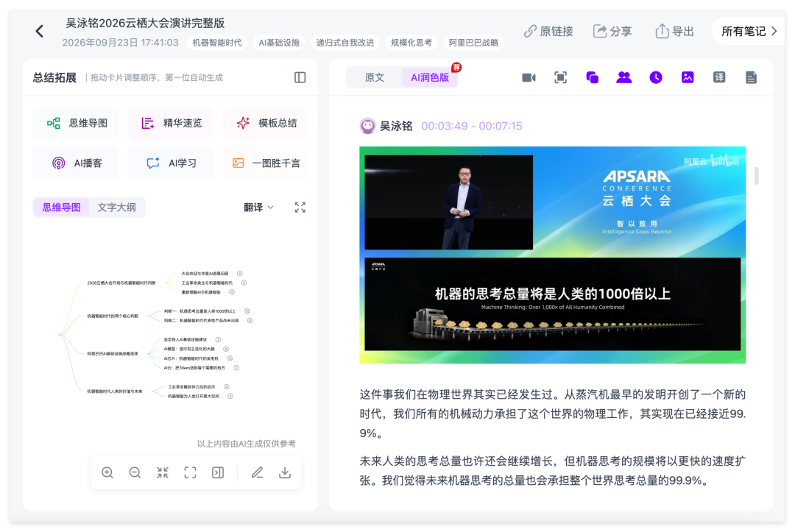This screenshot has height=532, width=795.
Task: Click the video camera icon
Action: (529, 77)
